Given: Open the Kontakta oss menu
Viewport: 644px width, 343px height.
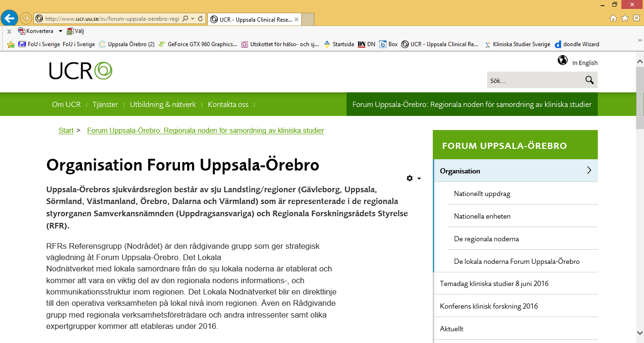Looking at the screenshot, I should coord(228,104).
